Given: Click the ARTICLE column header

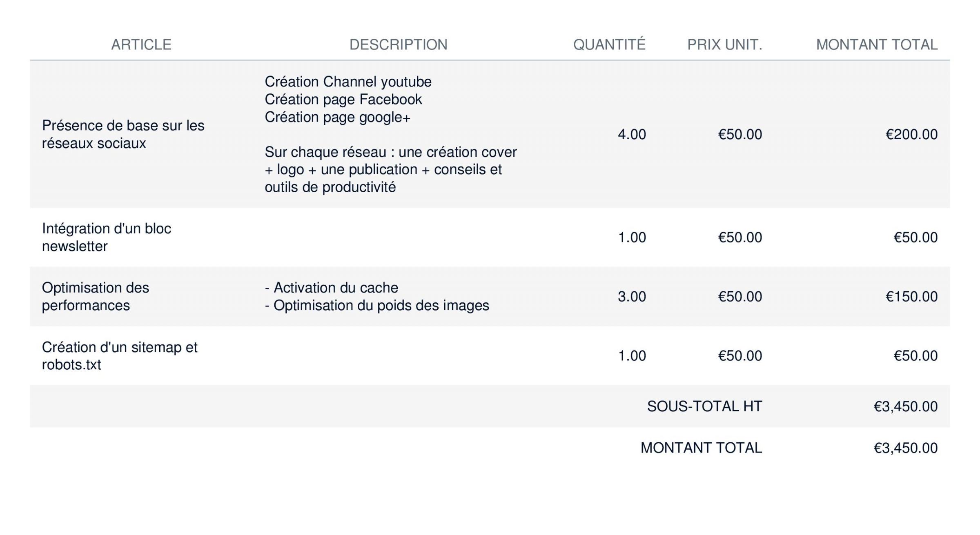Looking at the screenshot, I should [141, 44].
